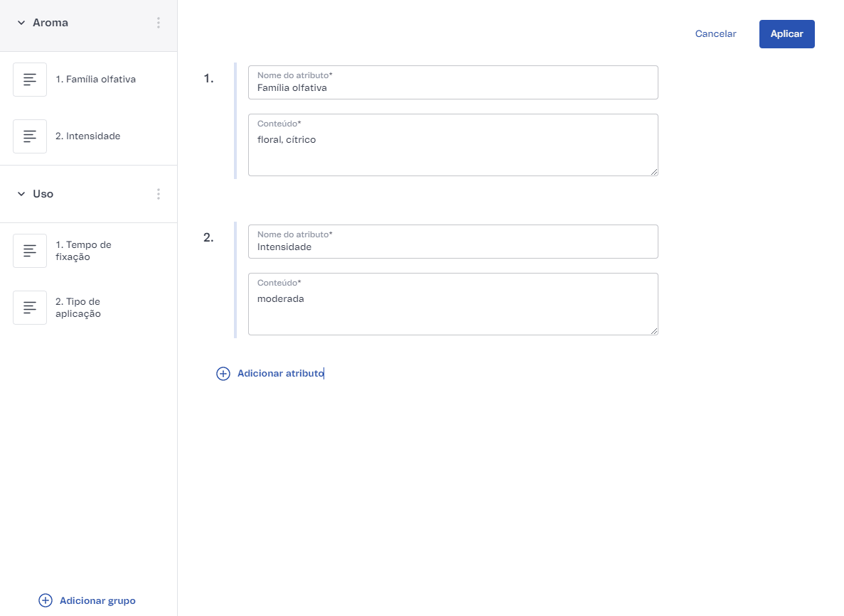This screenshot has height=616, width=844.
Task: Collapse the Aroma group chevron
Action: coord(21,23)
